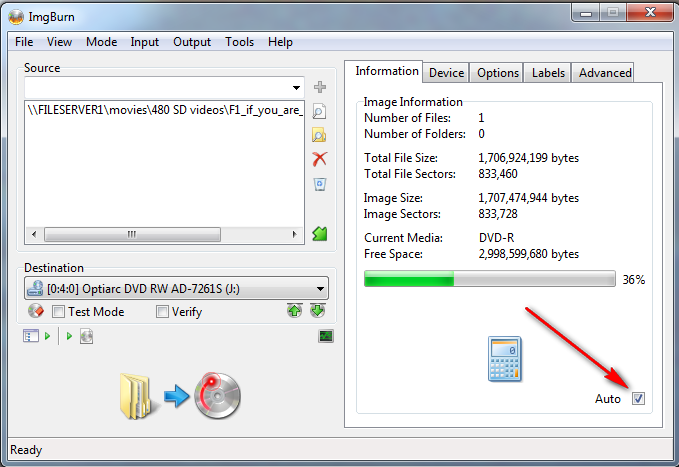The height and width of the screenshot is (467, 679).
Task: Switch to the Information tab
Action: tap(384, 71)
